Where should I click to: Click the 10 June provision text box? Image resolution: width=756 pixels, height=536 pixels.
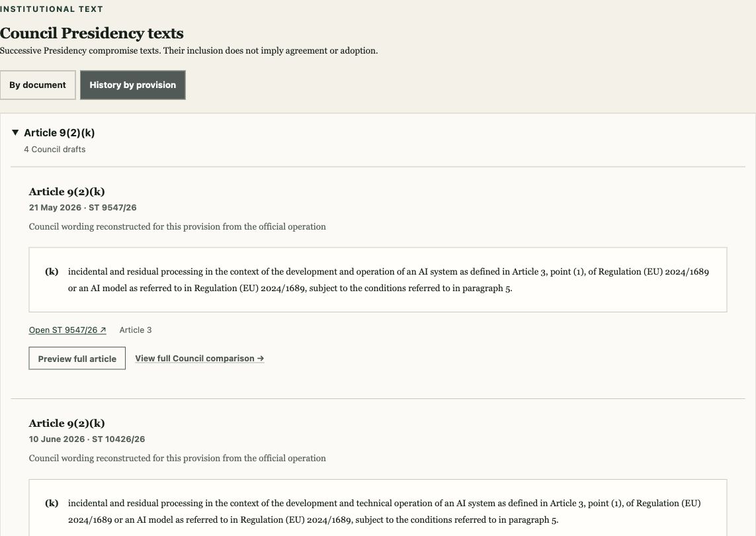[378, 508]
